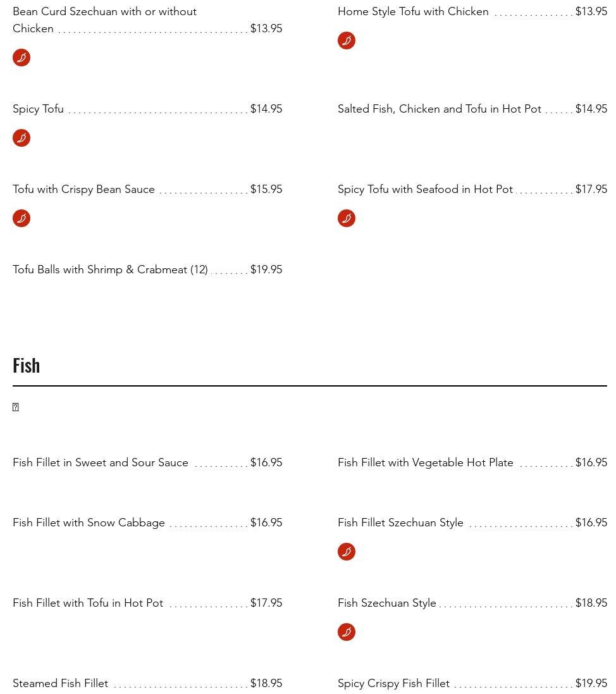Select the Fish section heading
The image size is (616, 694).
click(x=27, y=365)
